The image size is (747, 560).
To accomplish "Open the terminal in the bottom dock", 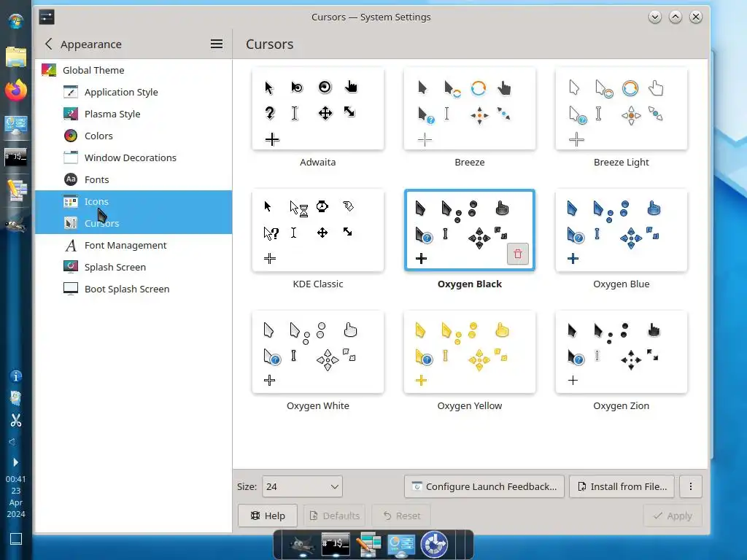I will click(x=336, y=544).
